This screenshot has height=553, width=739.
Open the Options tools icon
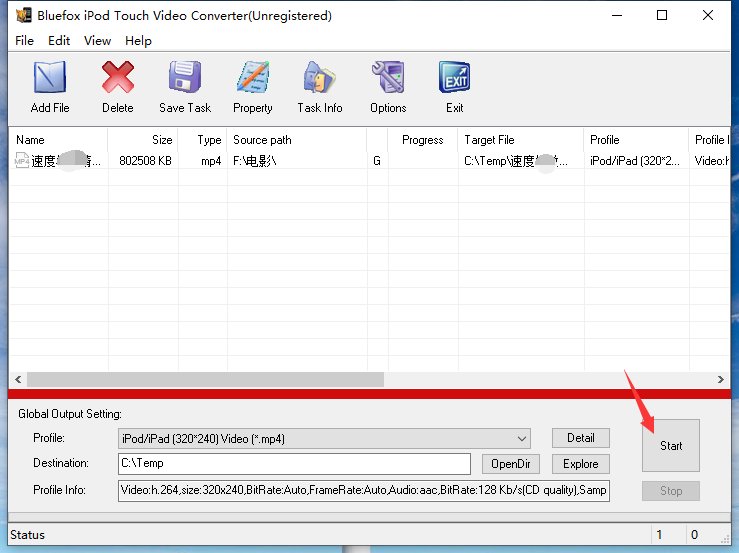click(388, 77)
